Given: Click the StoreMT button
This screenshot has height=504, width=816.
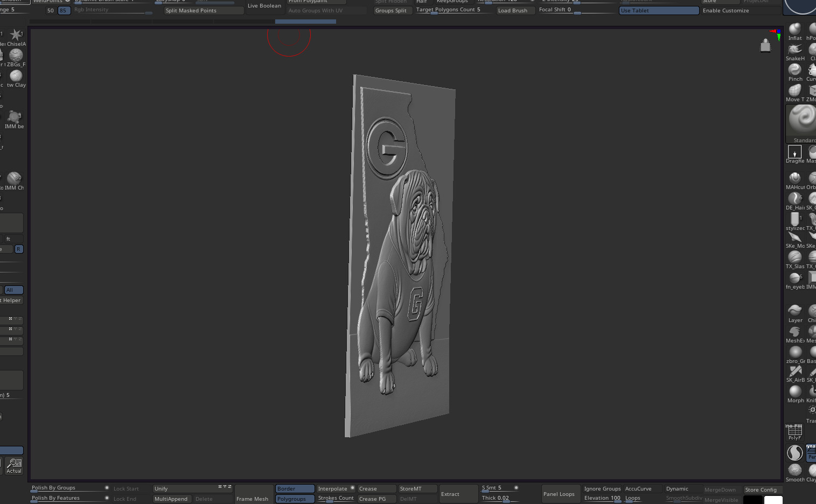Looking at the screenshot, I should tap(417, 489).
